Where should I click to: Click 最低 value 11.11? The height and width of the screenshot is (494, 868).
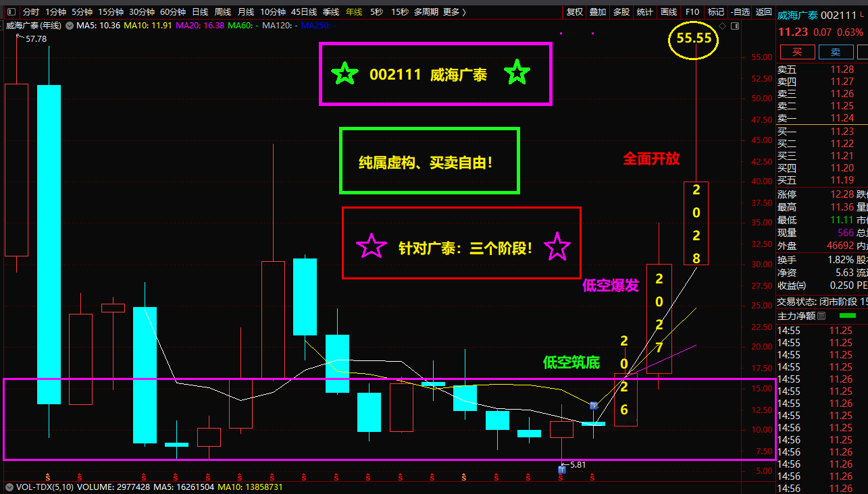(x=842, y=220)
